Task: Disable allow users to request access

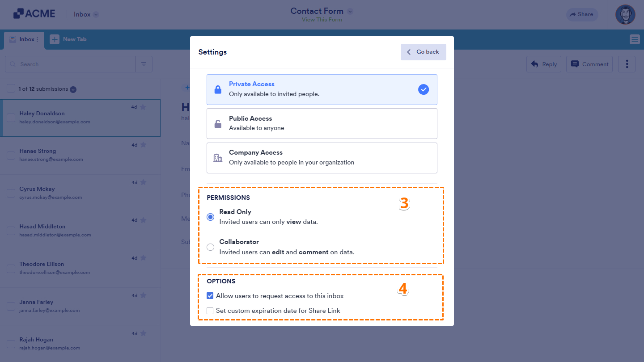Action: [210, 295]
